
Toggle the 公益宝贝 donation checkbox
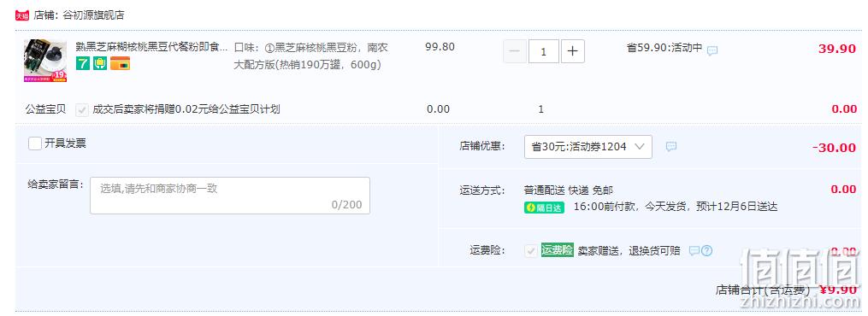(82, 109)
